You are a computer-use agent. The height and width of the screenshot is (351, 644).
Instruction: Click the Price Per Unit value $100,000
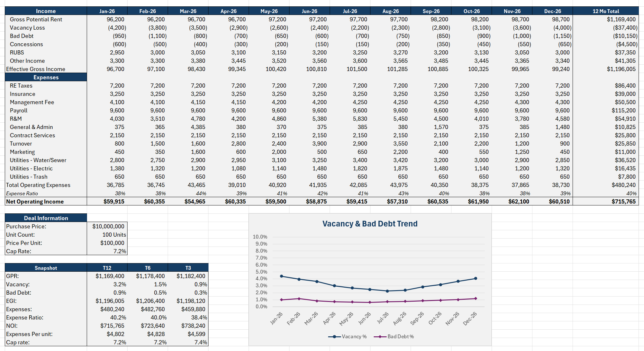pos(112,243)
